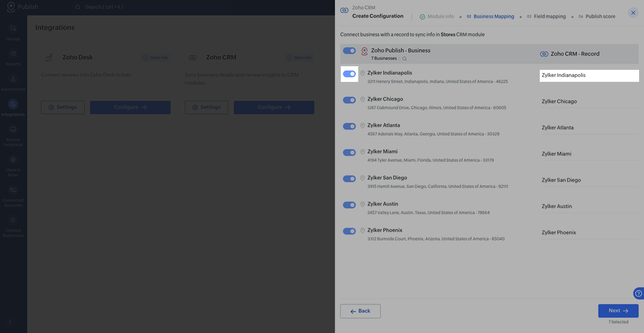Image resolution: width=644 pixels, height=333 pixels.
Task: Click the Zylker Chicago location pin icon
Action: pyautogui.click(x=363, y=99)
